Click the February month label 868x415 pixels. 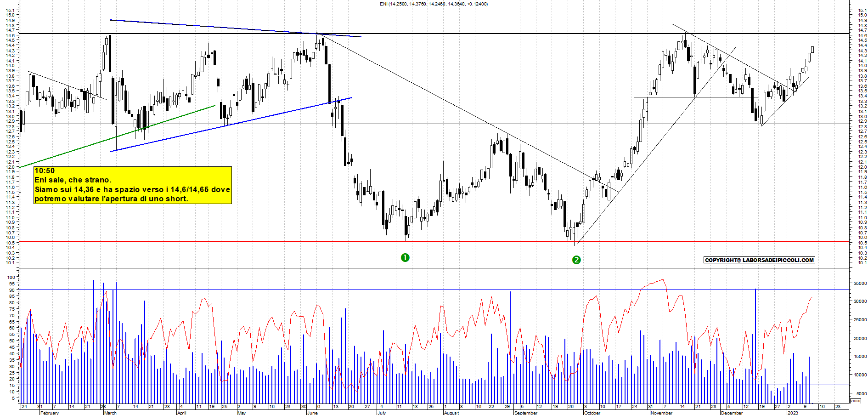click(50, 413)
